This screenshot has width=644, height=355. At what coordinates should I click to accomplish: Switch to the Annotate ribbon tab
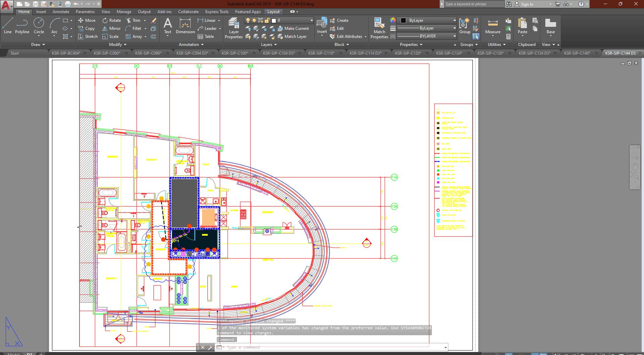coord(61,12)
